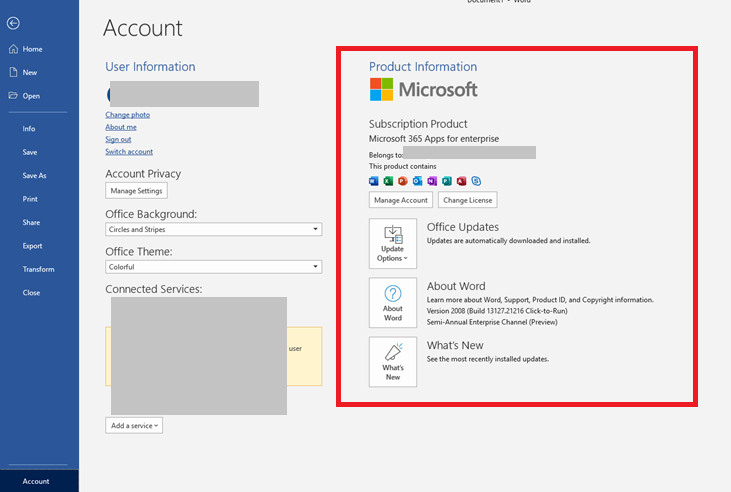This screenshot has height=492, width=731.
Task: Click the PowerPoint app icon under product contents
Action: (x=403, y=181)
